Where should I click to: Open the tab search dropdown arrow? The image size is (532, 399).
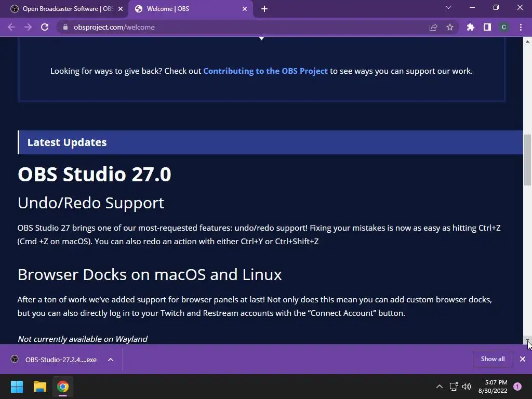[x=448, y=7]
